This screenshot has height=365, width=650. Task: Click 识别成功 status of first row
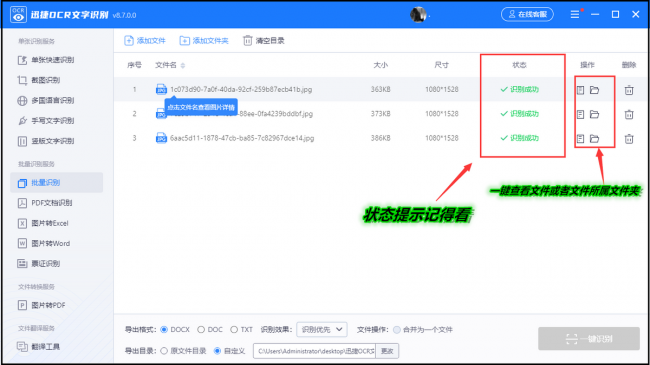(x=519, y=89)
